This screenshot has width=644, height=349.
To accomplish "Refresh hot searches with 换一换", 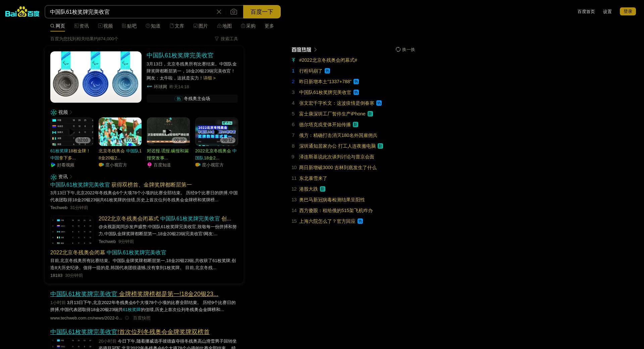I will (x=405, y=49).
